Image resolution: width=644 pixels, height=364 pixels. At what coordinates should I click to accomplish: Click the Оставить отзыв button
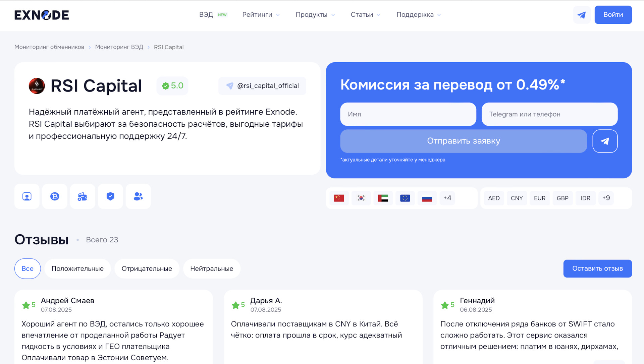pos(597,268)
